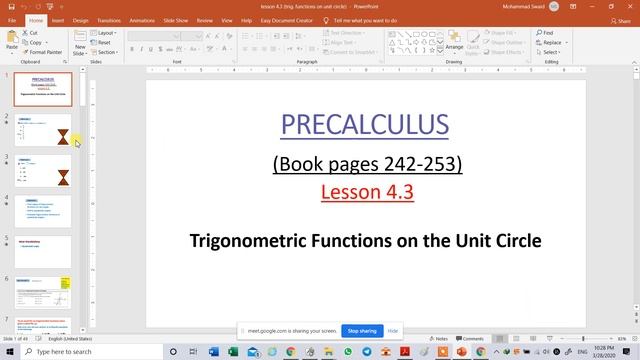
Task: Open the font size combo box
Action: [x=192, y=36]
